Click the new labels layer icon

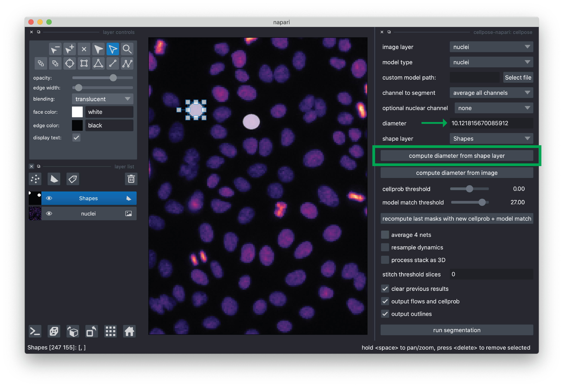[x=73, y=179]
